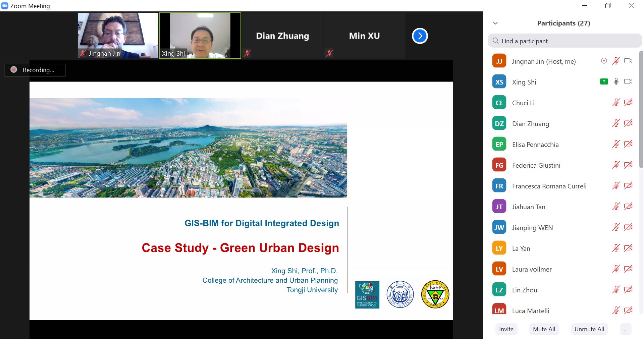Click the Invite button
This screenshot has height=339, width=644.
click(506, 329)
